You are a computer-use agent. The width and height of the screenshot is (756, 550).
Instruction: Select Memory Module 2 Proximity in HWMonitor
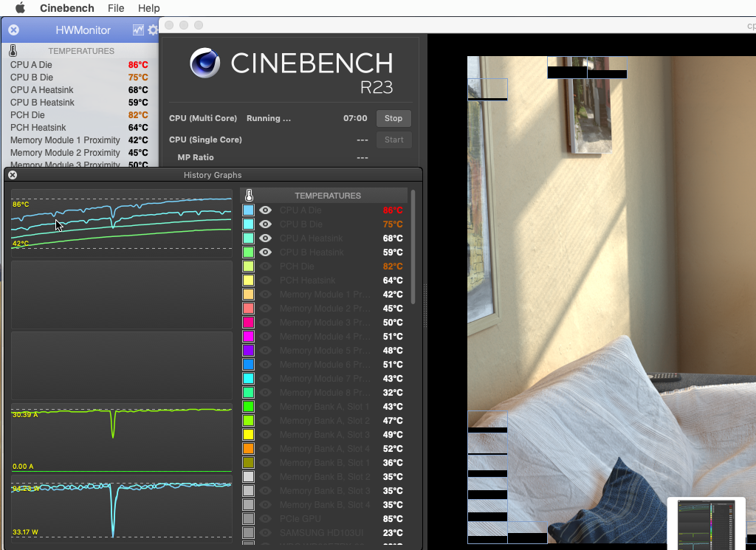(x=80, y=152)
